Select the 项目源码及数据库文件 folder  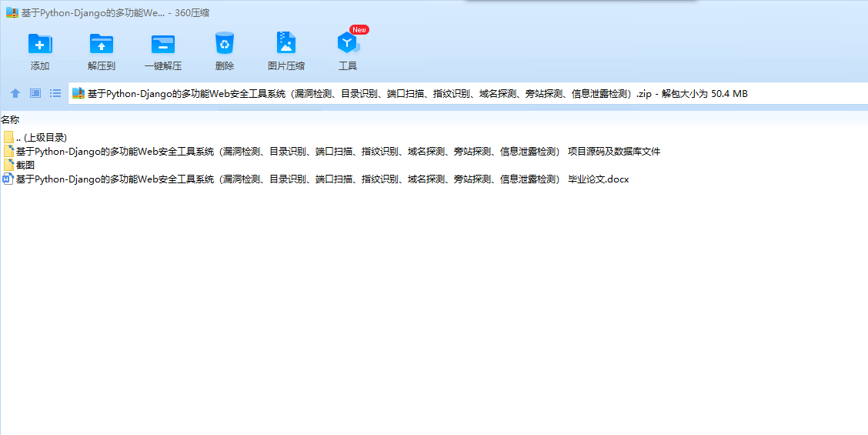coord(332,151)
